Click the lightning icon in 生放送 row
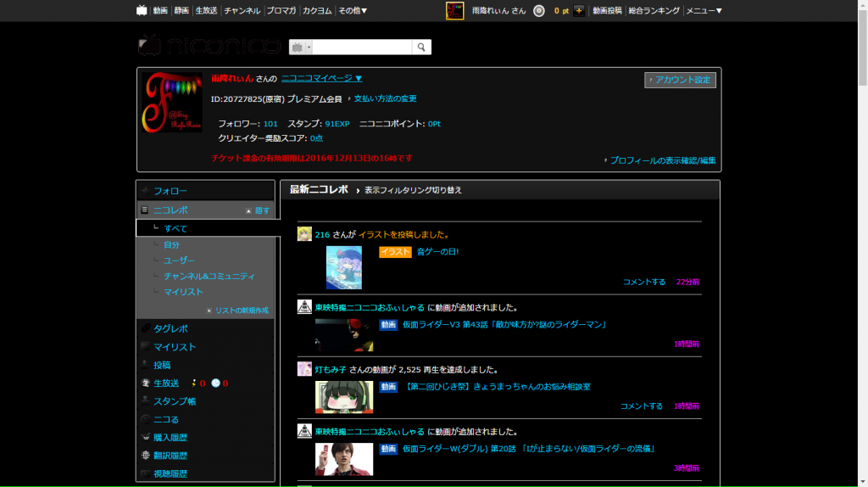The image size is (868, 487). point(194,383)
